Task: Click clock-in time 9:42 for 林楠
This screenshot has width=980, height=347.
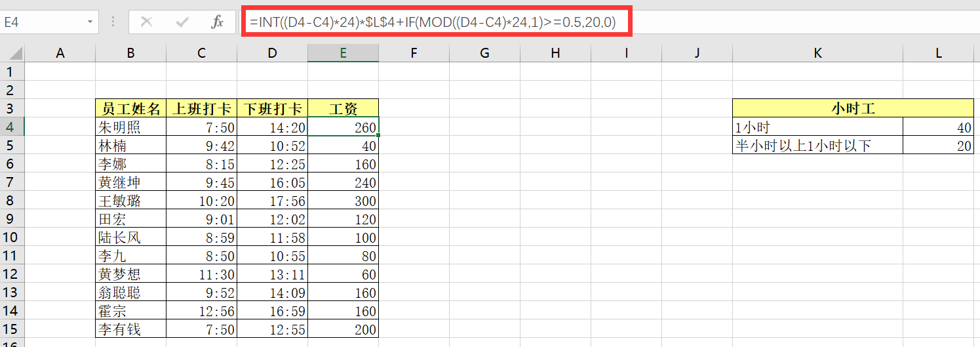Action: pos(202,145)
